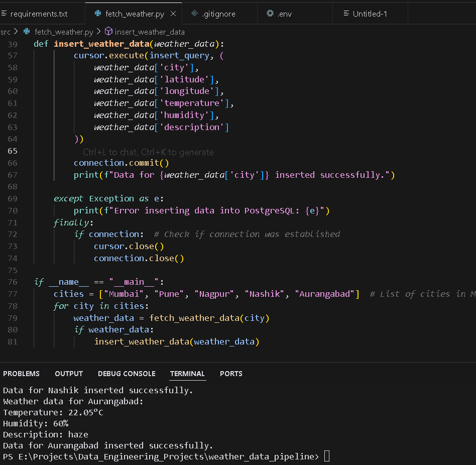
Task: Click the cube symbol icon in breadcrumb
Action: point(108,31)
